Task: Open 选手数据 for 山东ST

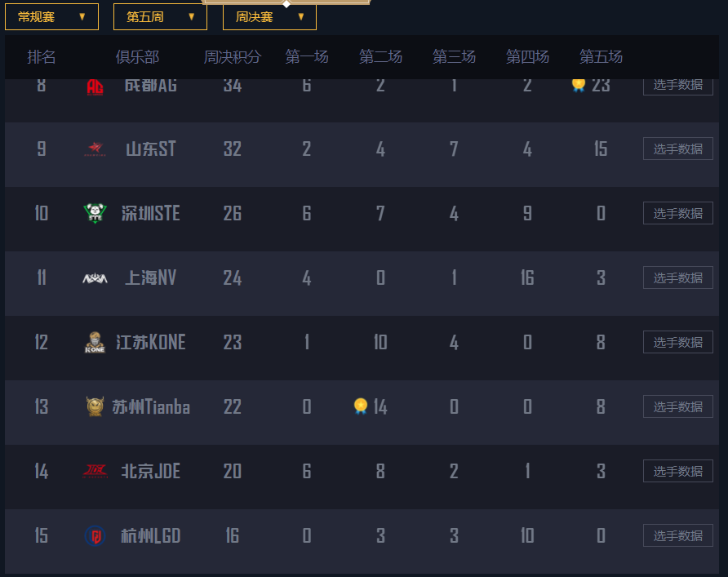Action: coord(678,149)
